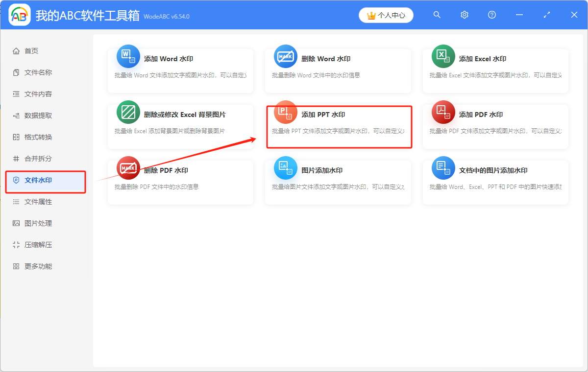Click the Add Excel watermark icon

443,56
